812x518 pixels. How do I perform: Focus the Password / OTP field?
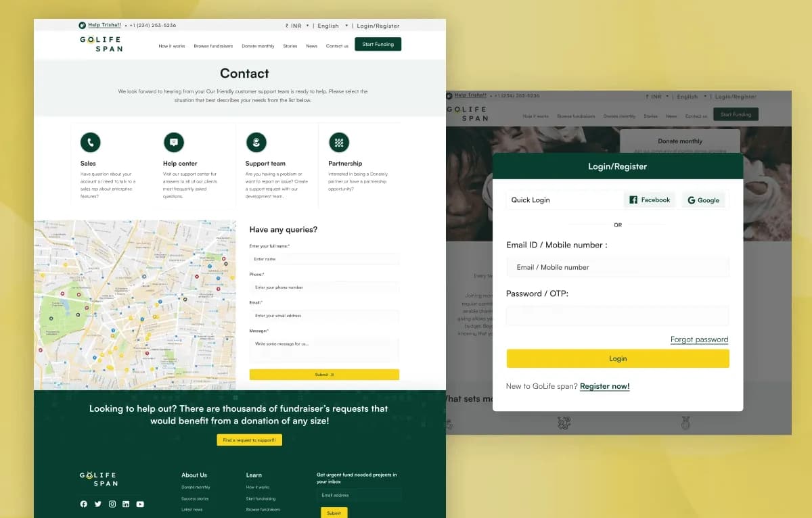tap(618, 316)
